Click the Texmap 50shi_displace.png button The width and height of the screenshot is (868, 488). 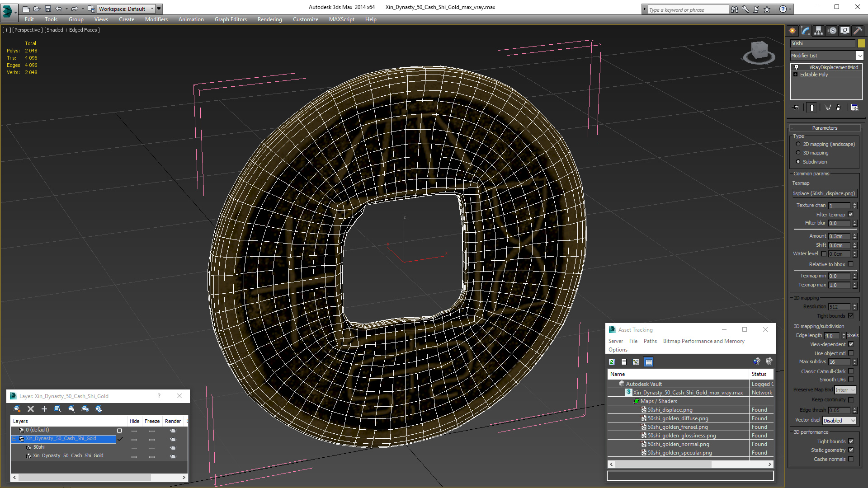click(825, 193)
